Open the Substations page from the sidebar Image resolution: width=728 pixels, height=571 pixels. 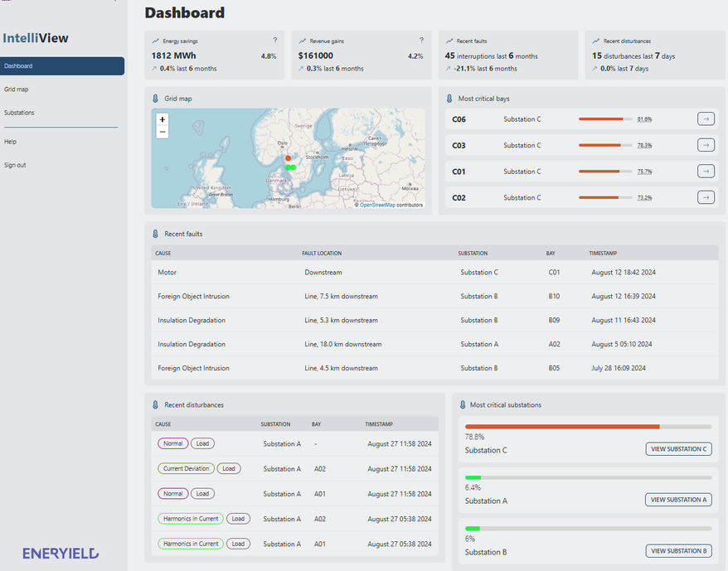pyautogui.click(x=19, y=112)
